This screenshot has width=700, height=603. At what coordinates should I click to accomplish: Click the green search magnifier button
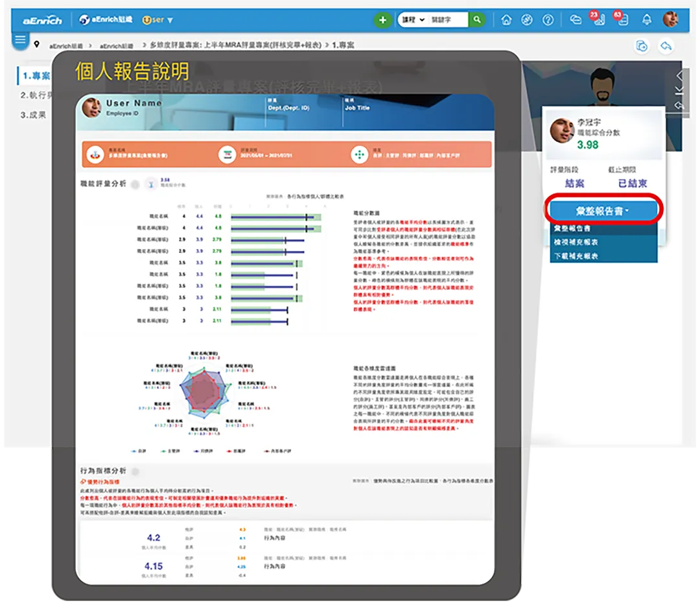[477, 20]
